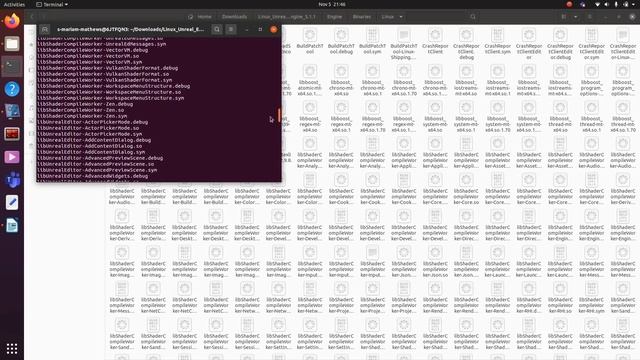
Task: Select the libboost_atomic-mt-x64.so.1 file
Action: [310, 80]
